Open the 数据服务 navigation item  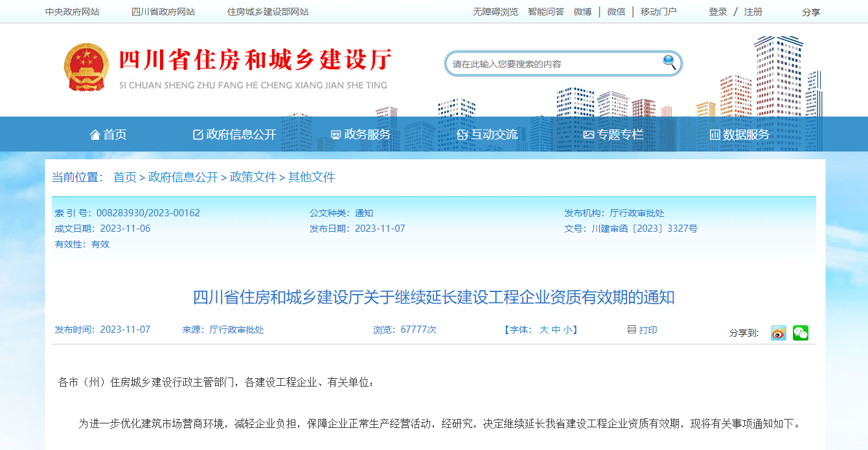[740, 135]
